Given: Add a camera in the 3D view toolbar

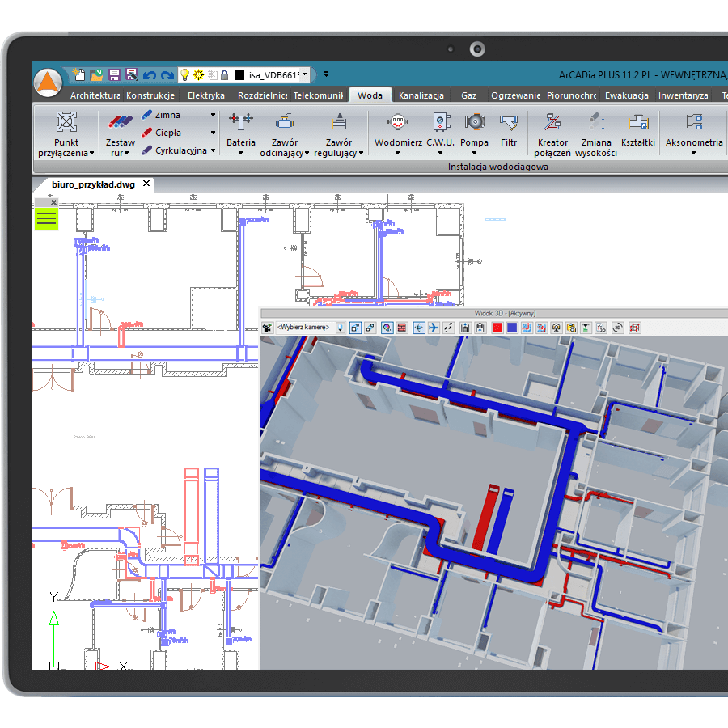Looking at the screenshot, I should click(x=268, y=328).
